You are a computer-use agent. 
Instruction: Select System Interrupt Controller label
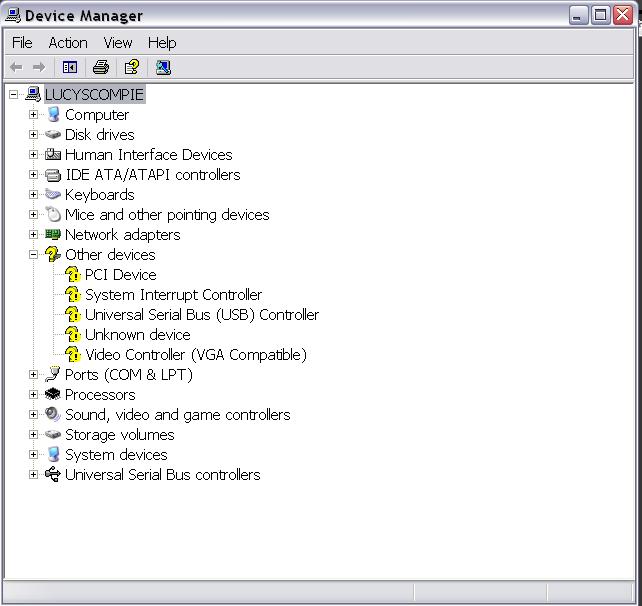pyautogui.click(x=173, y=295)
